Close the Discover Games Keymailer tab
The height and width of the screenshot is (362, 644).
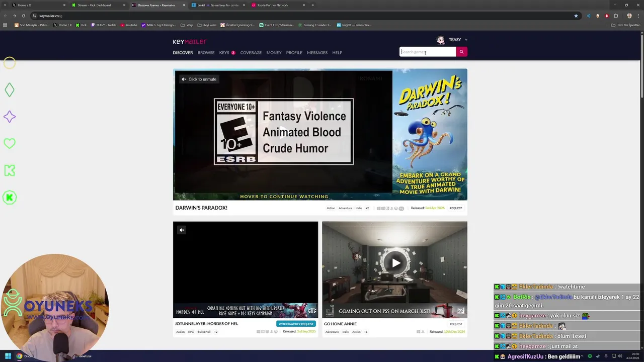[x=184, y=5]
